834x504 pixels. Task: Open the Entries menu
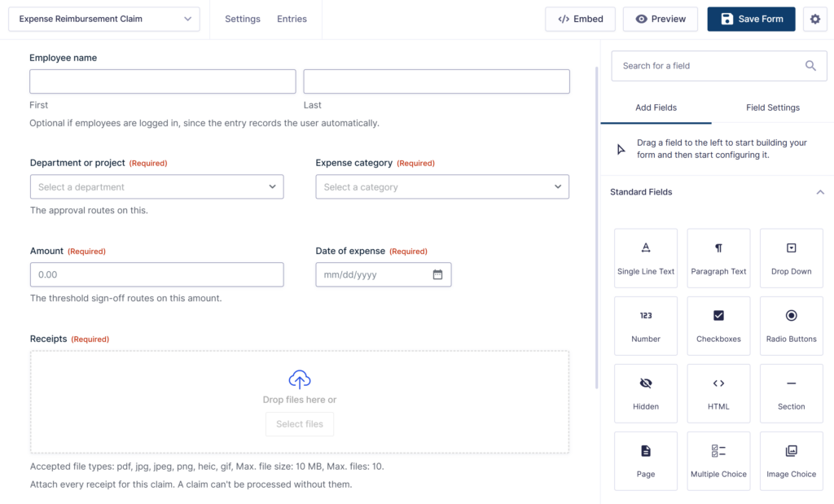pos(292,20)
